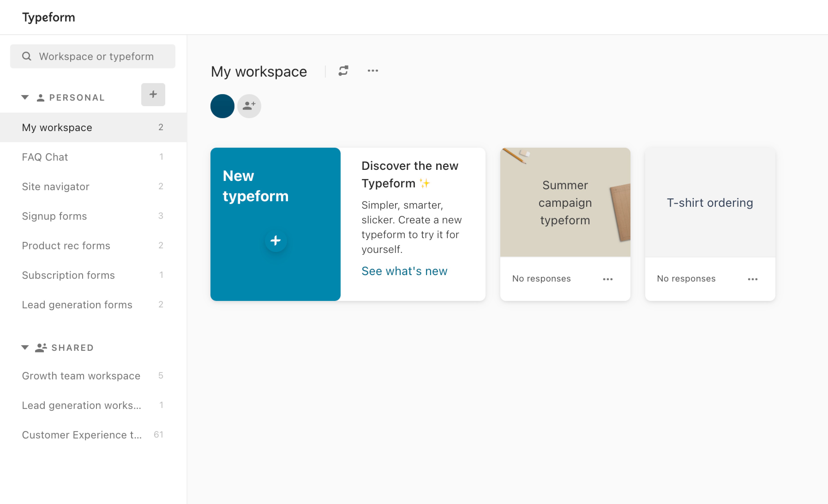This screenshot has width=828, height=504.
Task: Click the Typeform logo
Action: pos(49,17)
